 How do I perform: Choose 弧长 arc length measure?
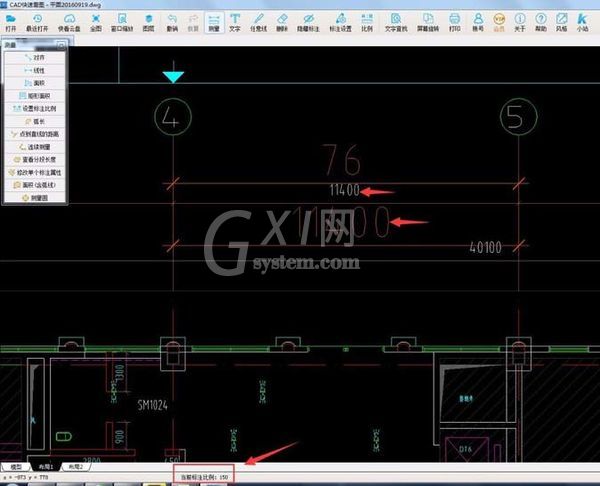pos(35,121)
